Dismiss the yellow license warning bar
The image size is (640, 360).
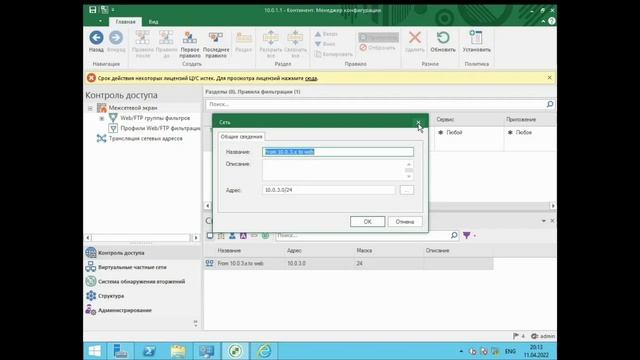[x=549, y=78]
